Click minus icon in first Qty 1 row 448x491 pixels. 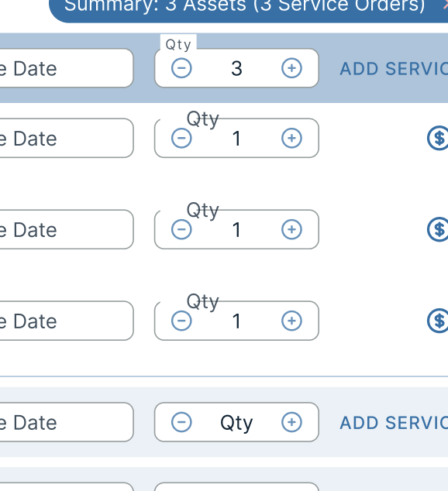coord(181,138)
